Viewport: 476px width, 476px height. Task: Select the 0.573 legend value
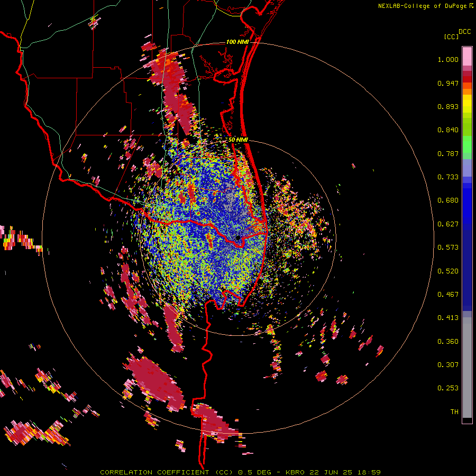(x=448, y=248)
